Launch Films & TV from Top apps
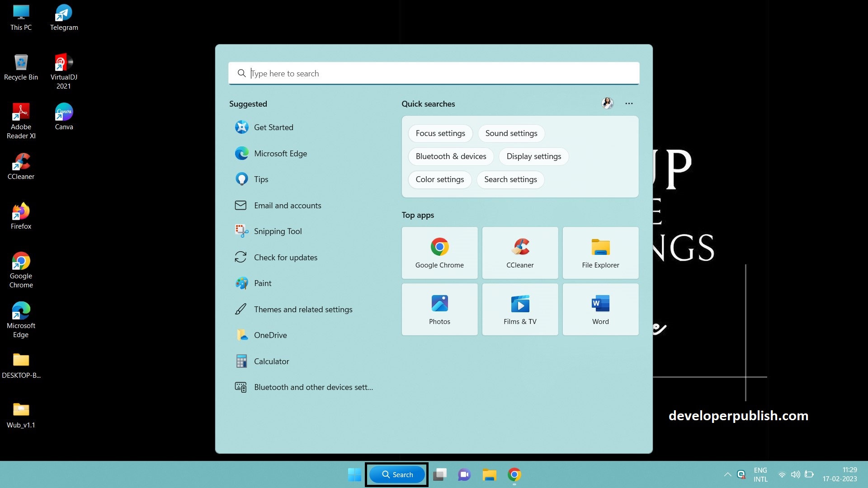 click(519, 309)
